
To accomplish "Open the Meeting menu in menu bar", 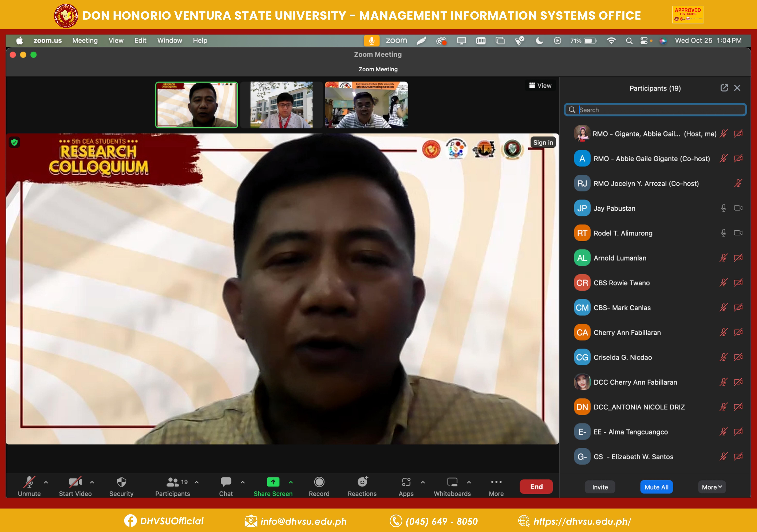I will pos(85,41).
